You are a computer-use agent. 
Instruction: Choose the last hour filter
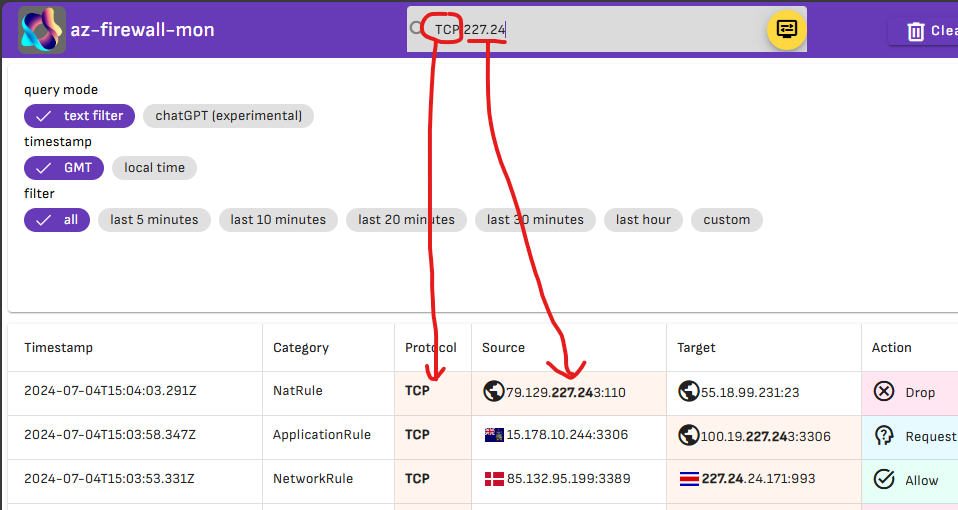pyautogui.click(x=643, y=220)
